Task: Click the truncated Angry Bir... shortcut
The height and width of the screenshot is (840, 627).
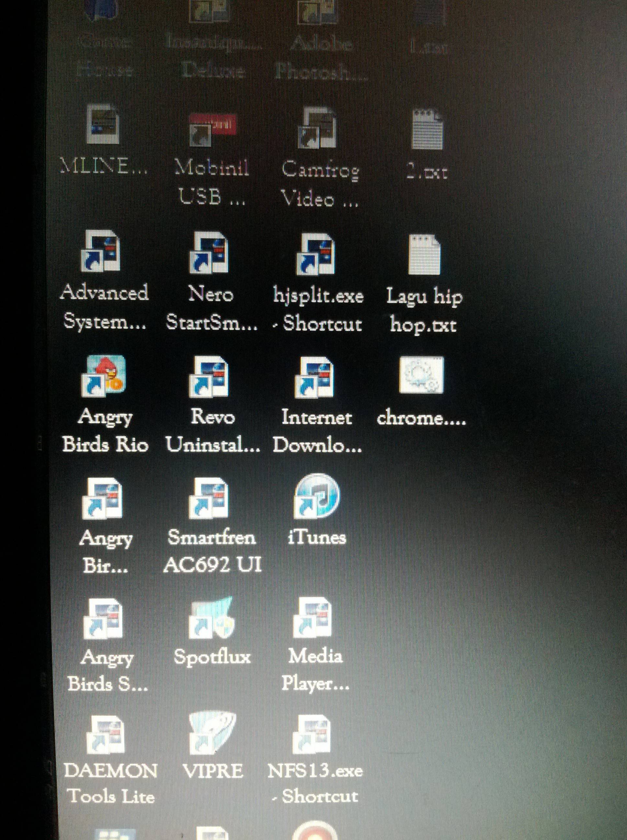Action: (x=102, y=499)
